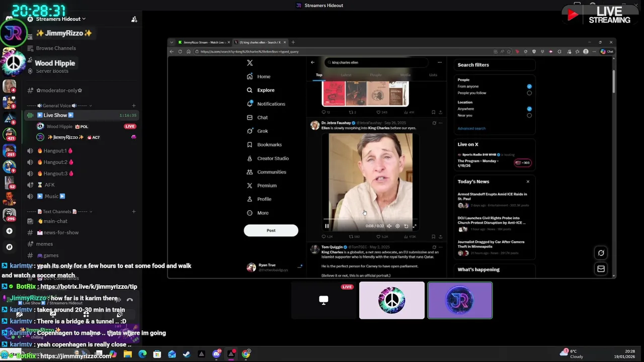Select 'From anyone' radio option

[x=529, y=86]
